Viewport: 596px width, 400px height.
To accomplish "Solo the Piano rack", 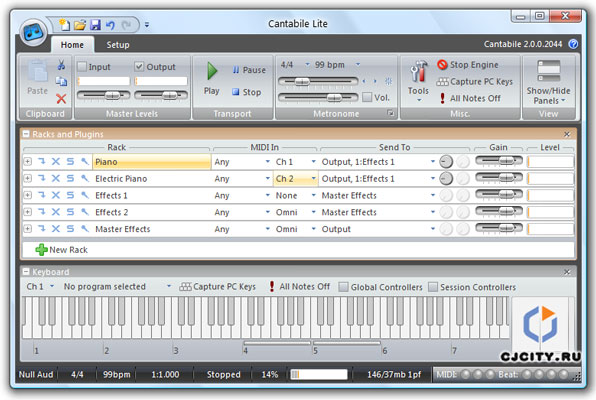I will [x=70, y=162].
